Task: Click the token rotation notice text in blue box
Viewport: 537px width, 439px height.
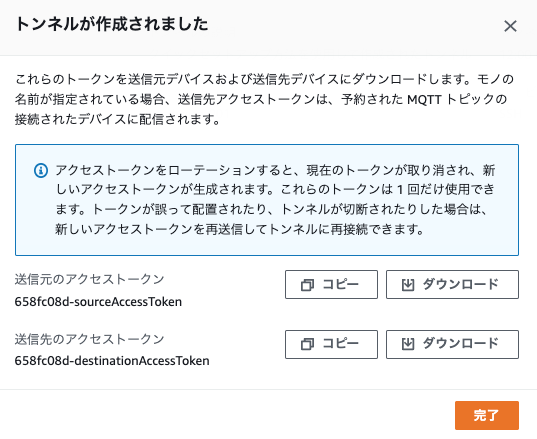Action: 275,199
